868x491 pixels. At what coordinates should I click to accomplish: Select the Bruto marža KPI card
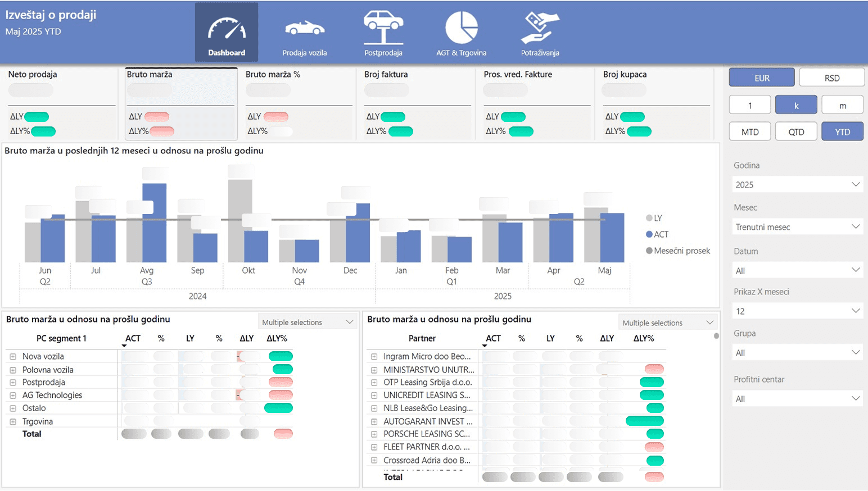[180, 103]
